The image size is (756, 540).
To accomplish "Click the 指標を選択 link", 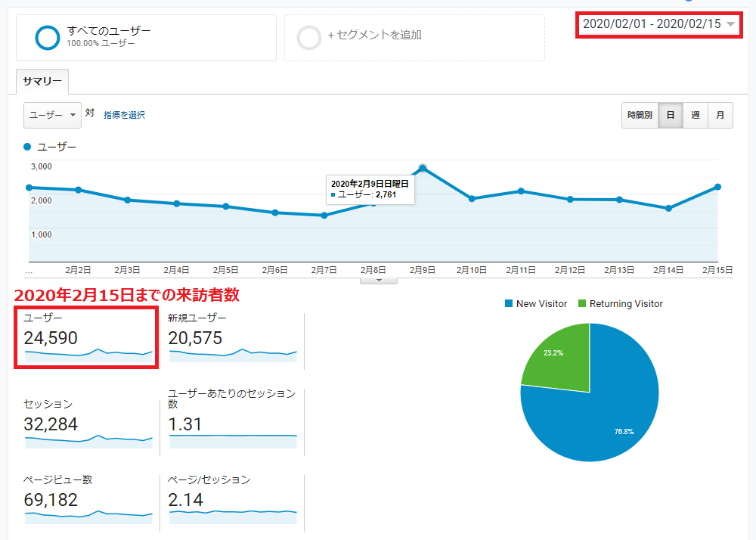I will click(124, 115).
